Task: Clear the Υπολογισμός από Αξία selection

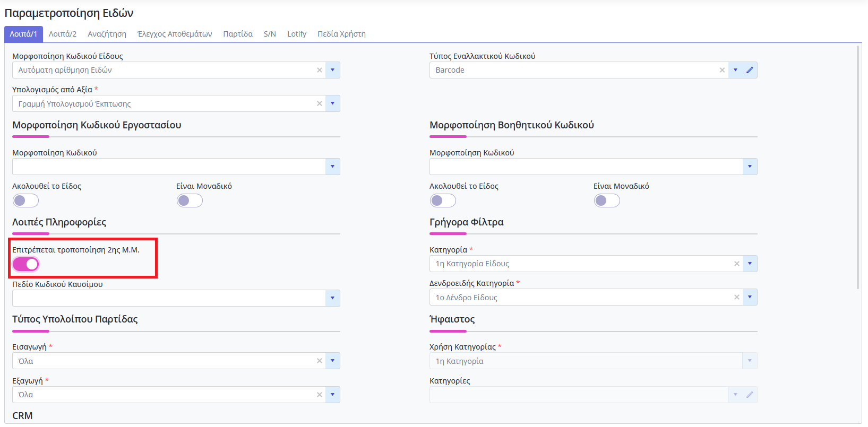Action: click(x=319, y=103)
